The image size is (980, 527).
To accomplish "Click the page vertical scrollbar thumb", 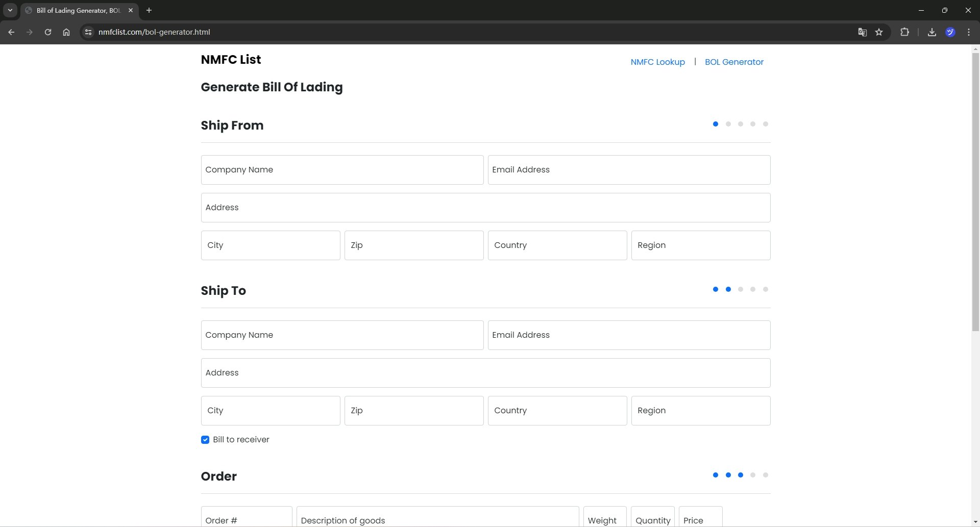I will (975, 192).
